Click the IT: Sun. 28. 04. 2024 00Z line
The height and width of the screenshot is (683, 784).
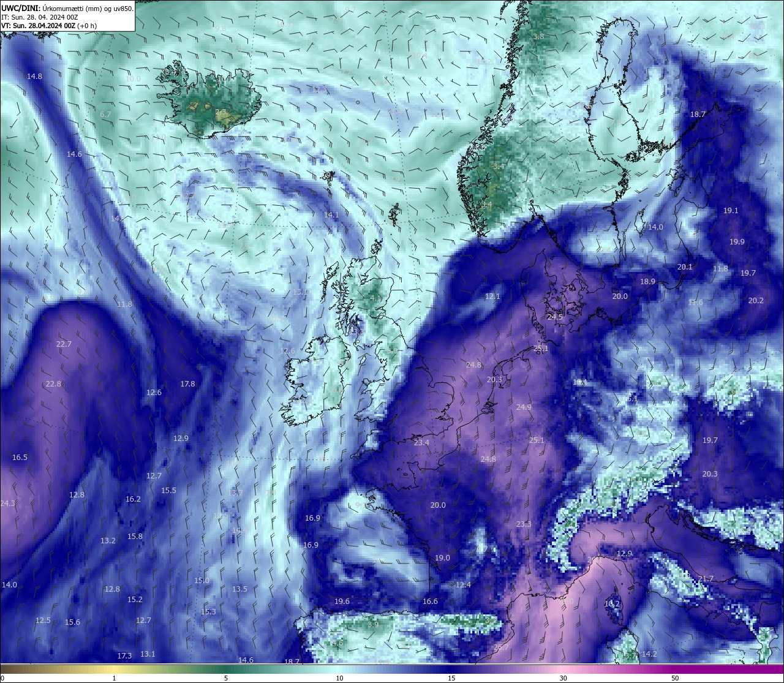point(39,17)
